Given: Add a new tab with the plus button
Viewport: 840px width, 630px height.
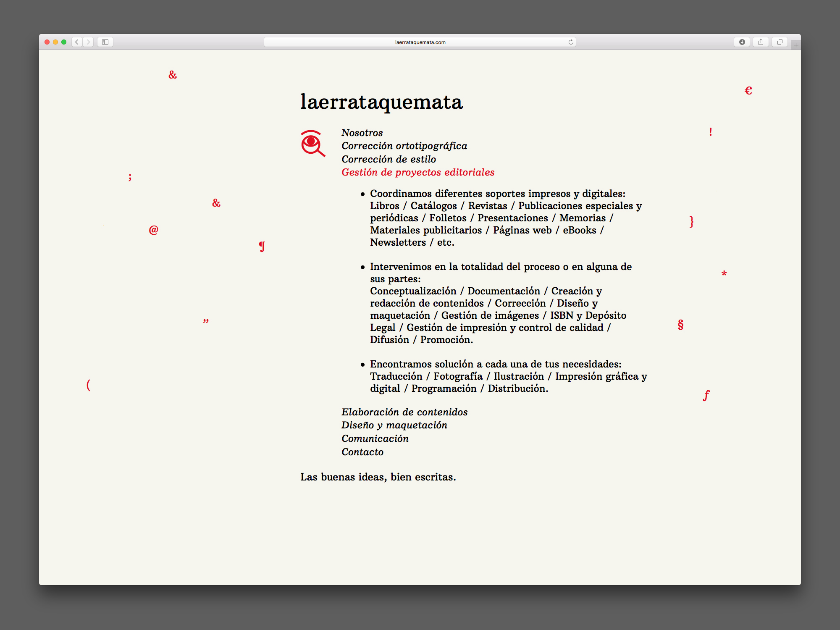Looking at the screenshot, I should [x=796, y=45].
